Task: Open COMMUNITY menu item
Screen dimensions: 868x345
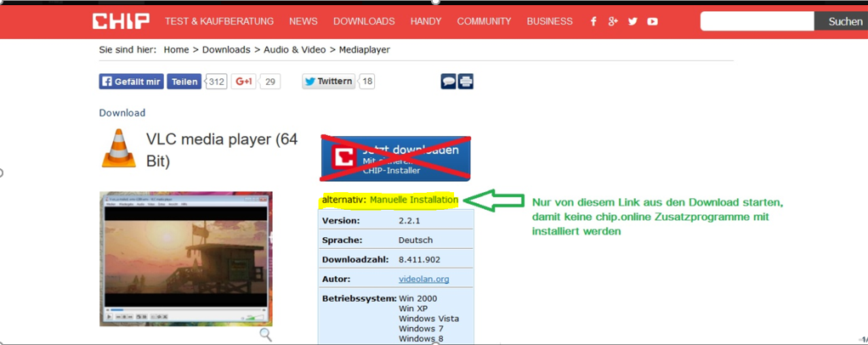Action: click(485, 21)
